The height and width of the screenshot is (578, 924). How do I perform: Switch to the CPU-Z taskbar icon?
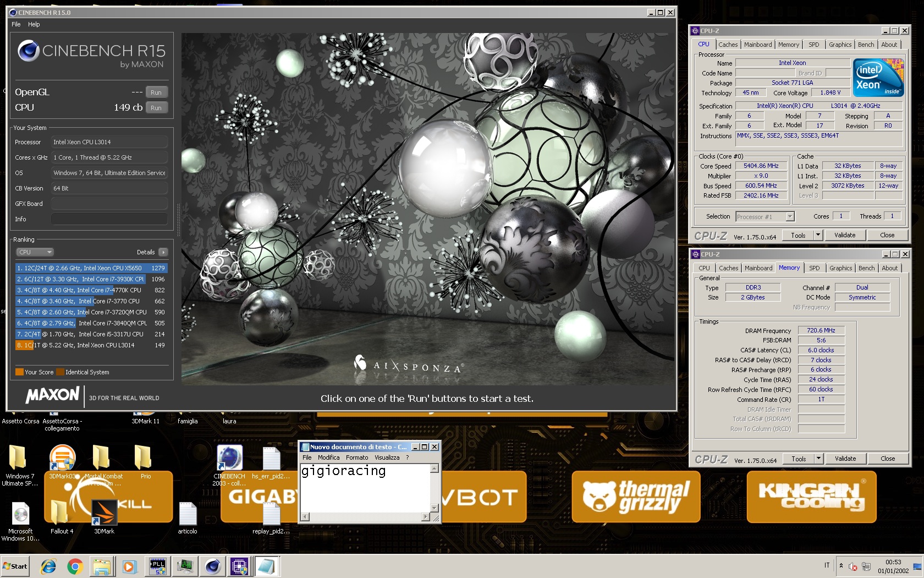click(239, 566)
